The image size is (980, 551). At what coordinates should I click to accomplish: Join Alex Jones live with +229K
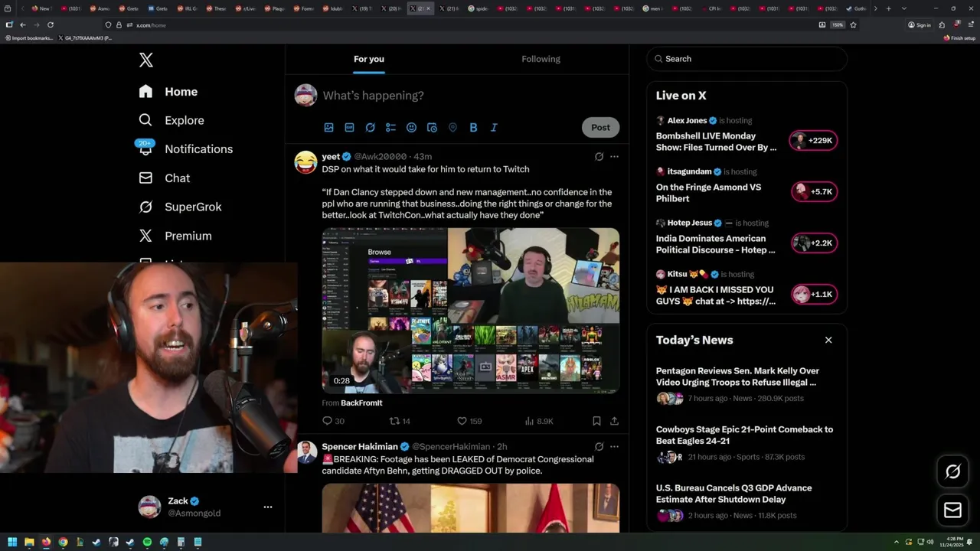[x=813, y=141]
